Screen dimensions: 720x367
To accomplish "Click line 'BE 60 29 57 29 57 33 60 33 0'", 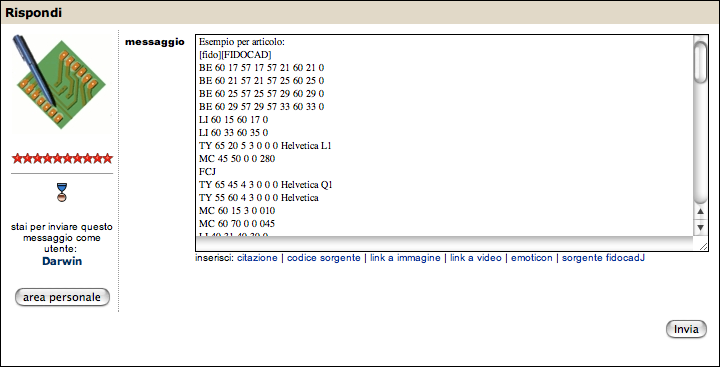I will pyautogui.click(x=262, y=107).
